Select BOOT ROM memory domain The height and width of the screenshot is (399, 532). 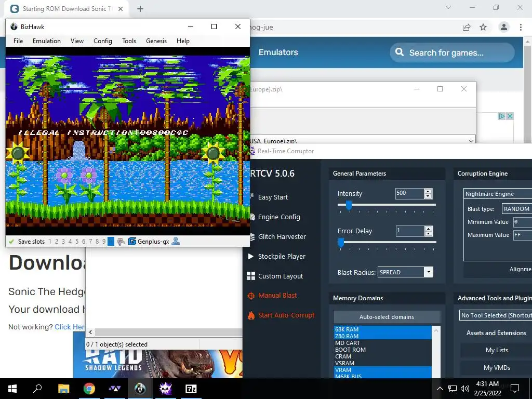click(x=383, y=350)
